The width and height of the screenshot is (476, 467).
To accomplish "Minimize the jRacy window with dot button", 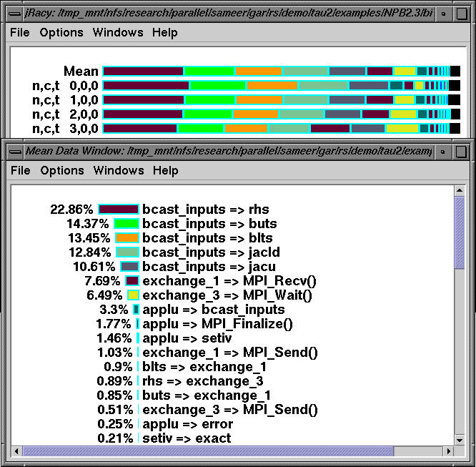I will 443,14.
